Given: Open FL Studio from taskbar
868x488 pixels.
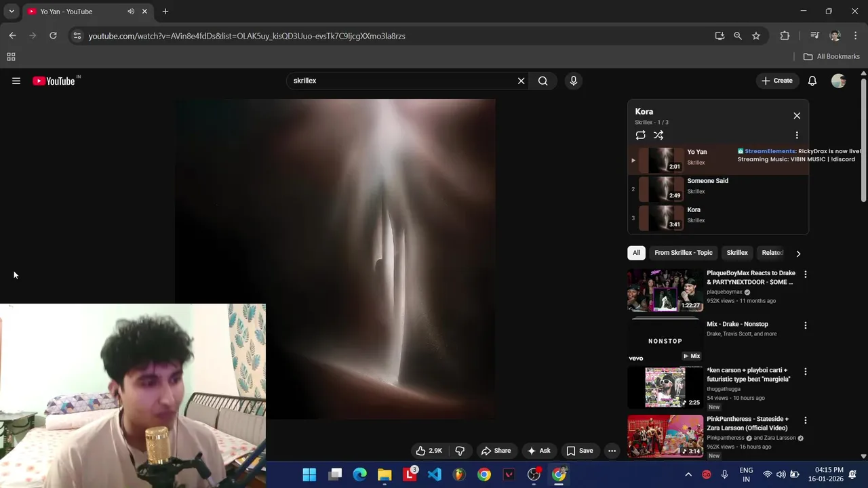Looking at the screenshot, I should pos(459,474).
